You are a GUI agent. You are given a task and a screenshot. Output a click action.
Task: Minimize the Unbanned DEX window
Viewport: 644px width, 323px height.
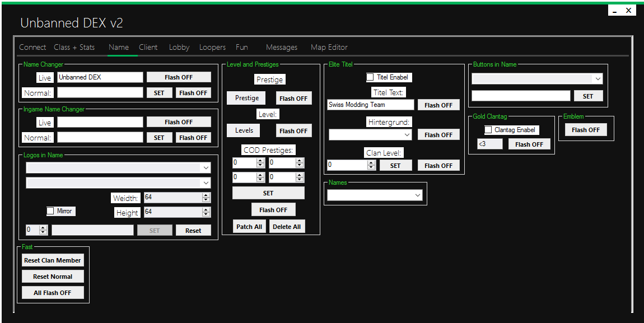[615, 11]
